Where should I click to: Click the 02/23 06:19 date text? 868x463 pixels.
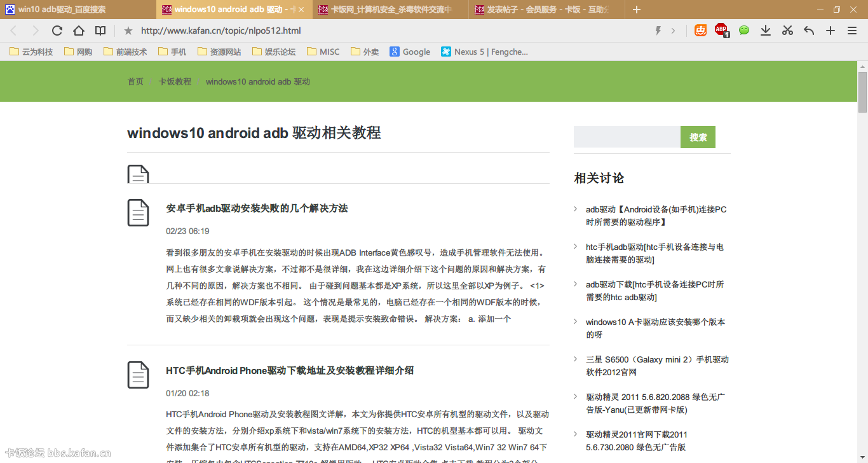click(187, 231)
